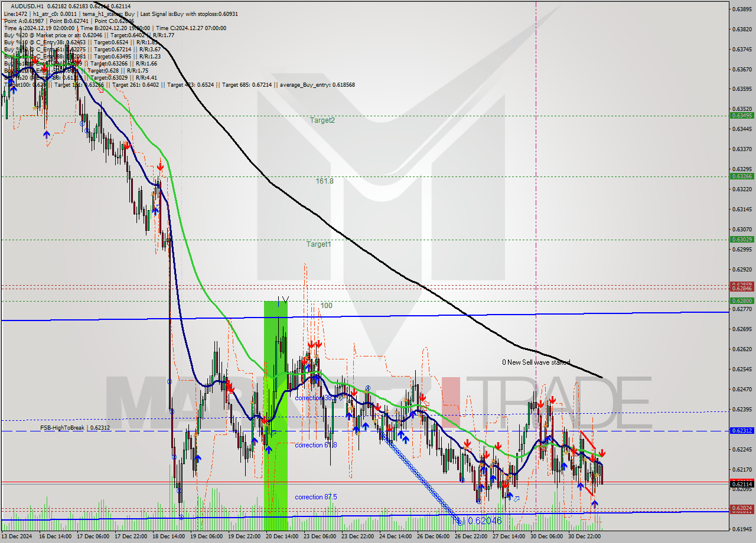This screenshot has width=756, height=543.
Task: Click the 0.63895 price scale value
Action: 742,9
